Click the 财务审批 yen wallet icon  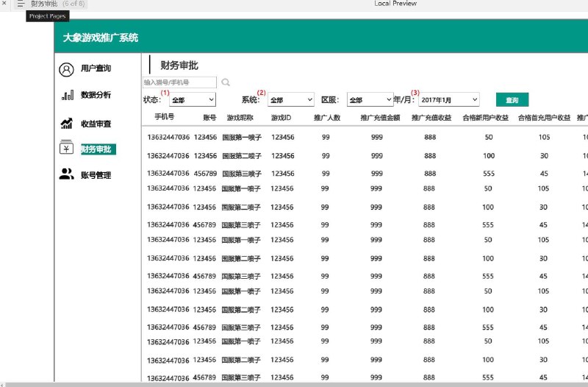click(x=66, y=148)
